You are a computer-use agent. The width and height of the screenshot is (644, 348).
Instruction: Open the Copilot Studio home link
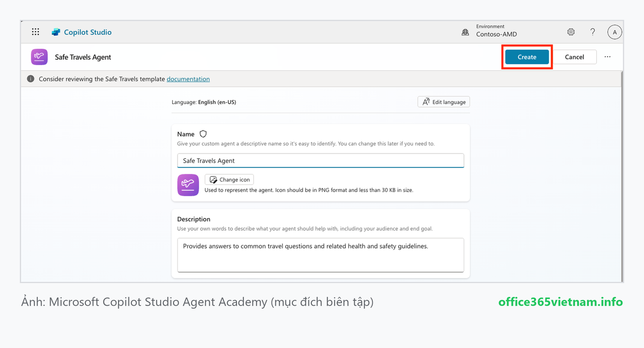(x=87, y=32)
